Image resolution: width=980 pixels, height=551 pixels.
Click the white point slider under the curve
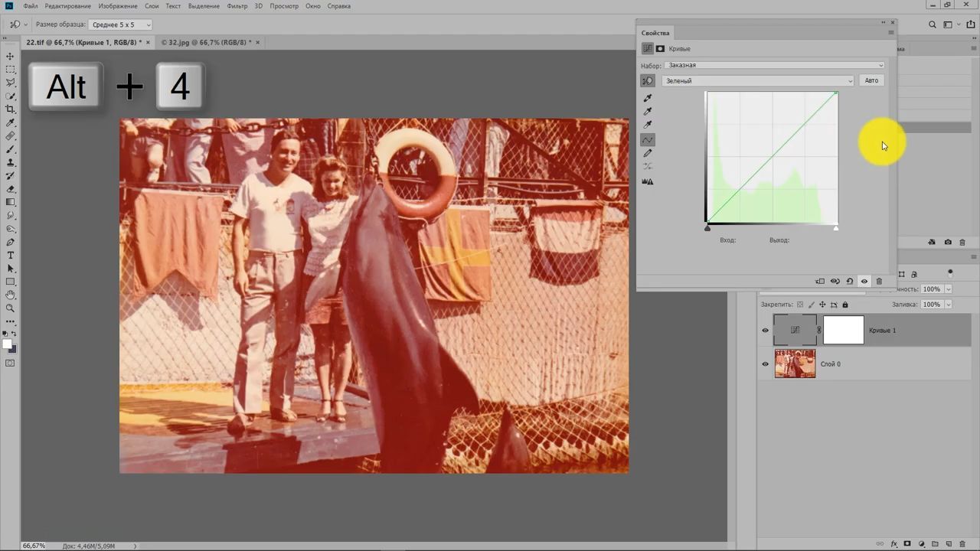pyautogui.click(x=836, y=227)
